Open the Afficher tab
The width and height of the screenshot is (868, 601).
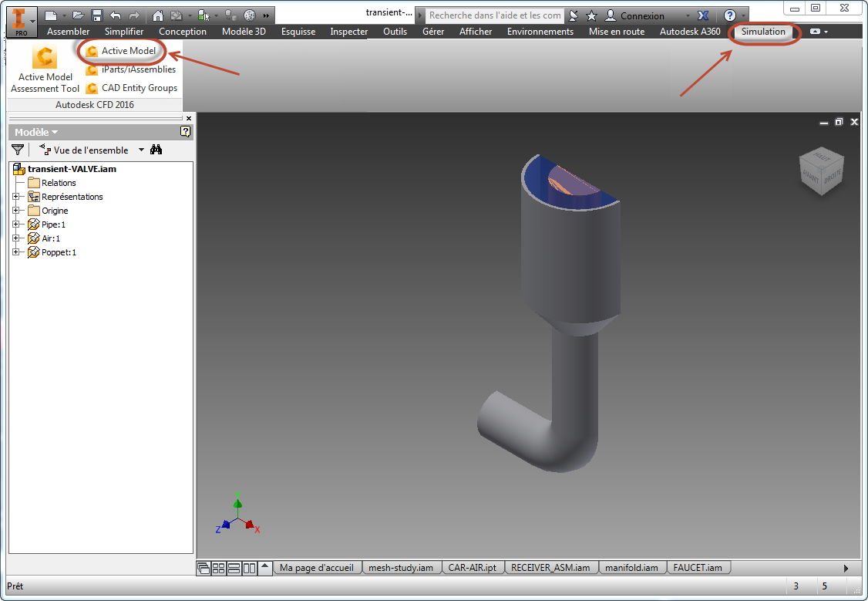(x=476, y=32)
